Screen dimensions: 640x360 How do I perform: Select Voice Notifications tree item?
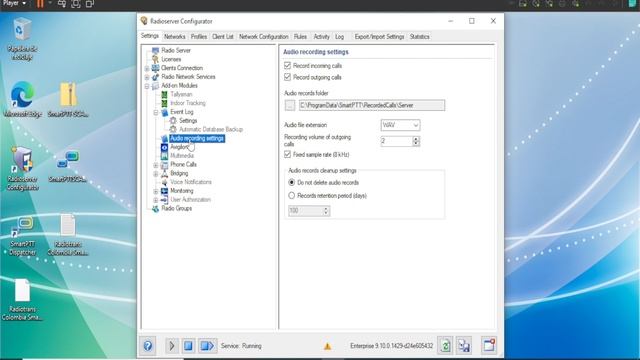[191, 182]
